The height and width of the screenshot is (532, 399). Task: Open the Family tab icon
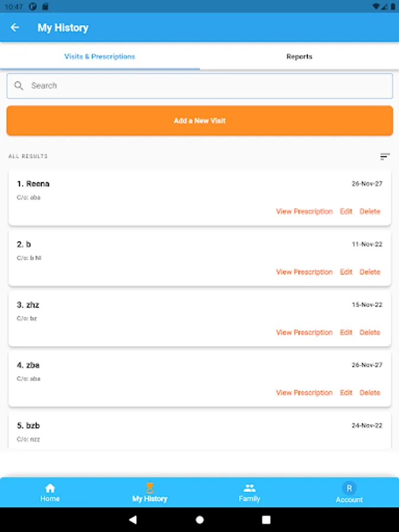coord(249,488)
